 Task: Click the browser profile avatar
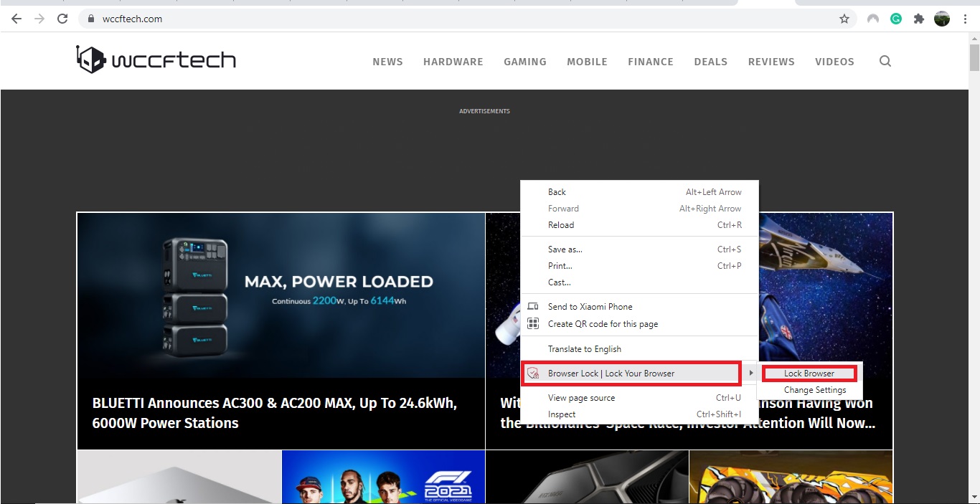point(941,19)
